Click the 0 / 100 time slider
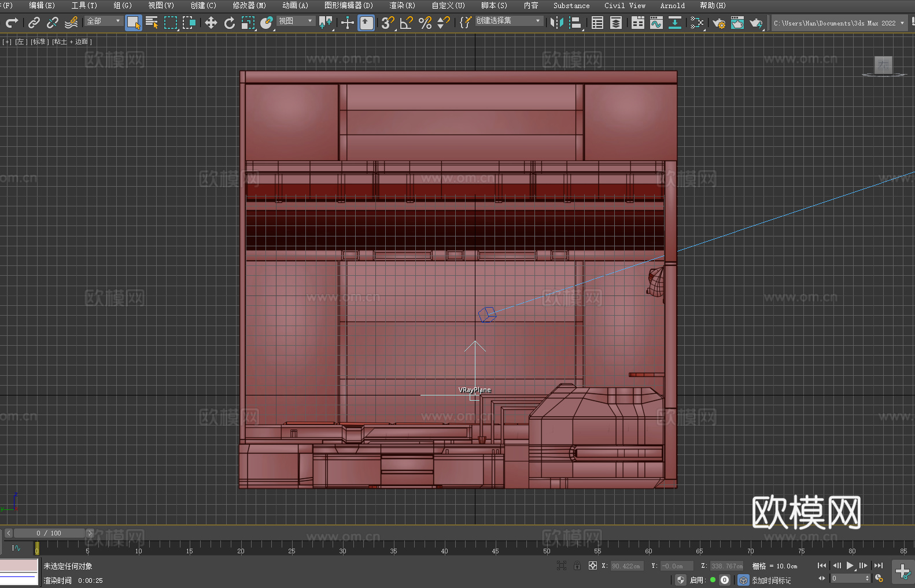The image size is (915, 588). (49, 533)
